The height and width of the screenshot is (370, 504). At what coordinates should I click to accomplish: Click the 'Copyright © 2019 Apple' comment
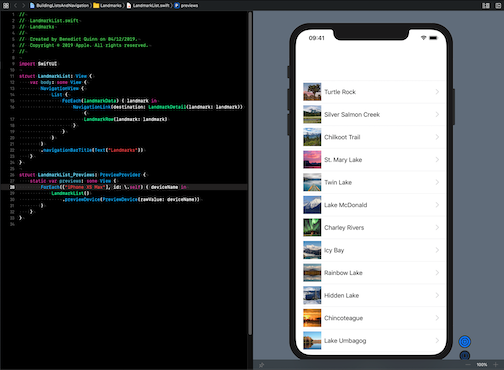(x=83, y=45)
